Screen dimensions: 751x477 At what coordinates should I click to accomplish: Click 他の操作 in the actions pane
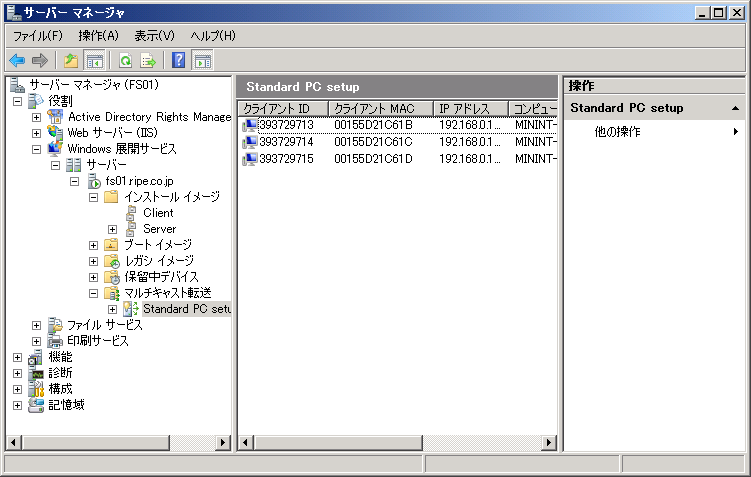(x=617, y=132)
